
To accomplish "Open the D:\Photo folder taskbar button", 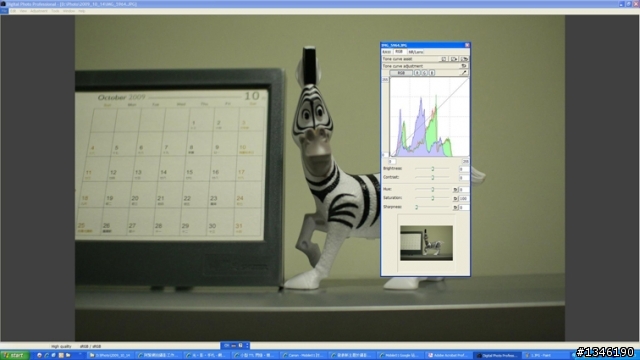I will point(110,356).
